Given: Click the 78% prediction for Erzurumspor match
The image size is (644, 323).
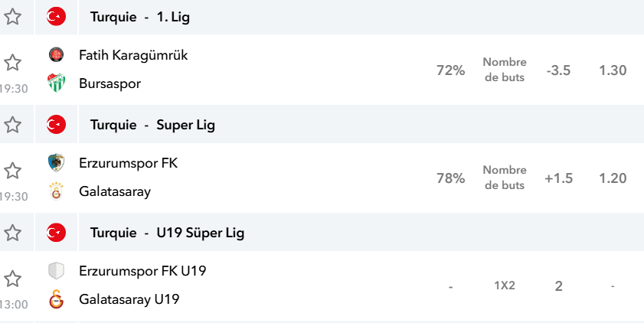Looking at the screenshot, I should [x=450, y=178].
